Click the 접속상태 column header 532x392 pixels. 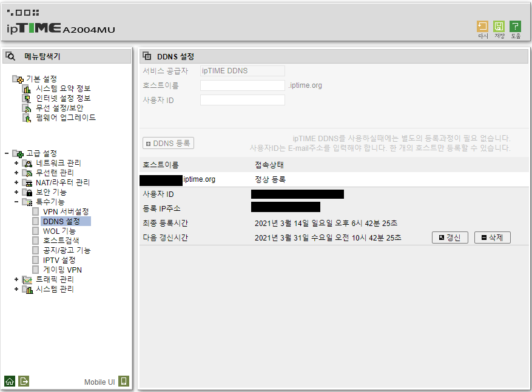(x=269, y=165)
